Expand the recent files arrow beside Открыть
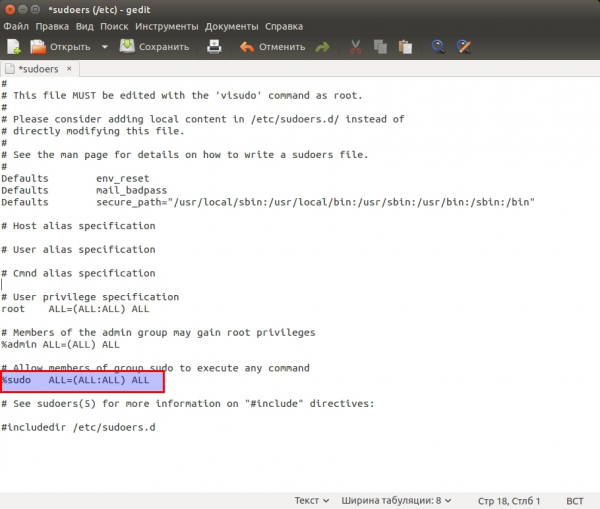This screenshot has height=509, width=600. click(105, 46)
